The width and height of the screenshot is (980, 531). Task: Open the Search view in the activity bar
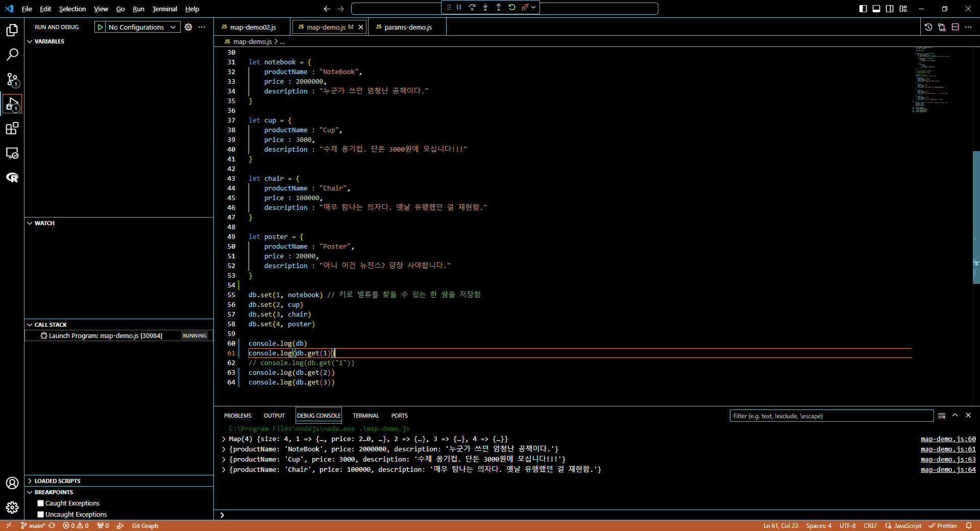[x=12, y=55]
